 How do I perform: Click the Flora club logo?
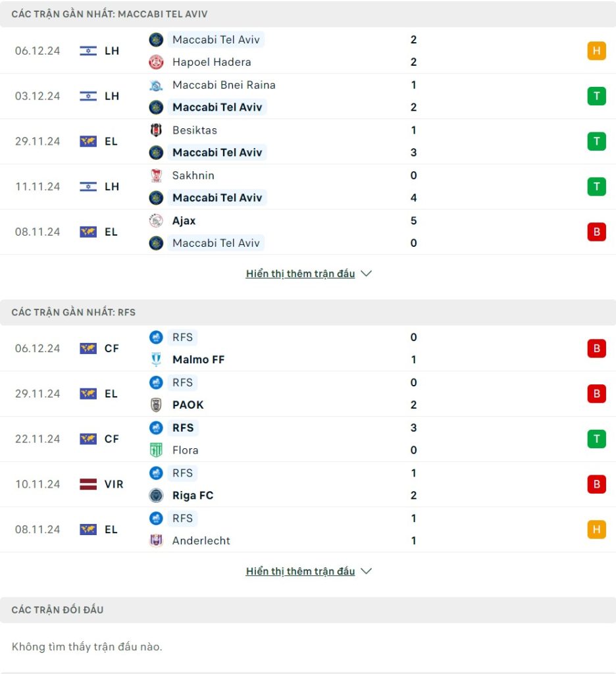156,450
